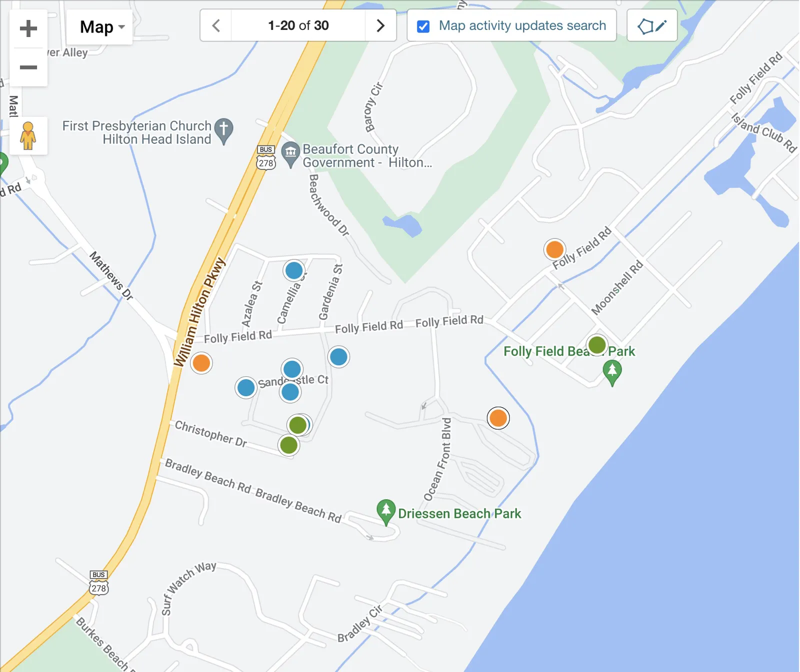Click the upper BUS 278 highway shield
This screenshot has height=672, width=800.
pos(266,158)
